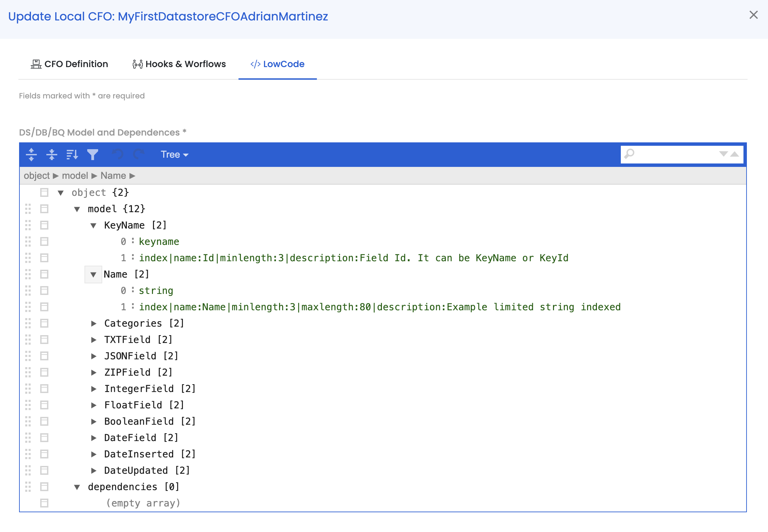Switch to the CFO Definition tab
Screen dimensions: 768x532
click(69, 64)
